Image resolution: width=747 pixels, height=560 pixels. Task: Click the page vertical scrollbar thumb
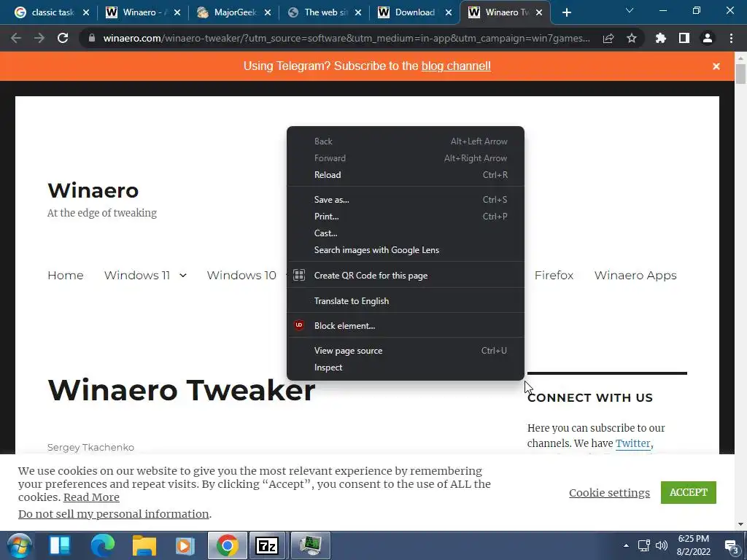coord(740,74)
